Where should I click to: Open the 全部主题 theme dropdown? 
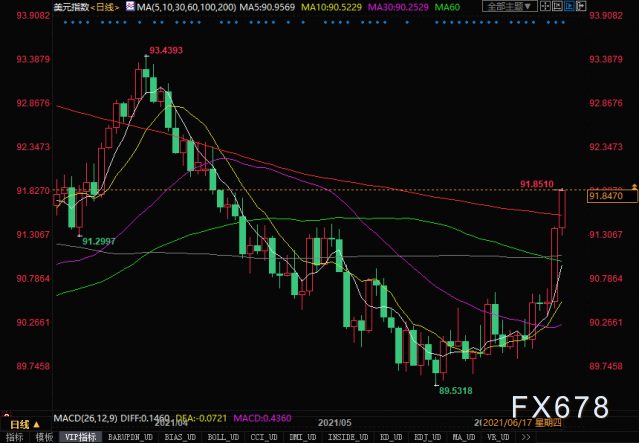coord(509,7)
